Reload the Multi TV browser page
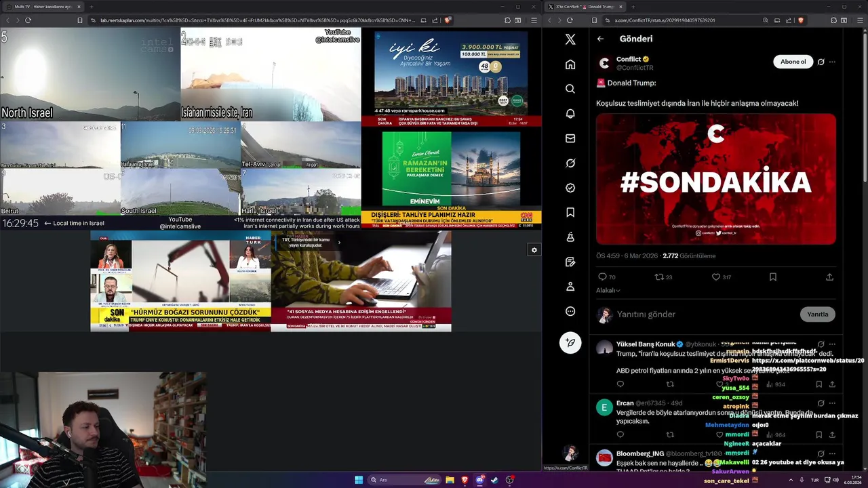The height and width of the screenshot is (488, 868). (28, 20)
